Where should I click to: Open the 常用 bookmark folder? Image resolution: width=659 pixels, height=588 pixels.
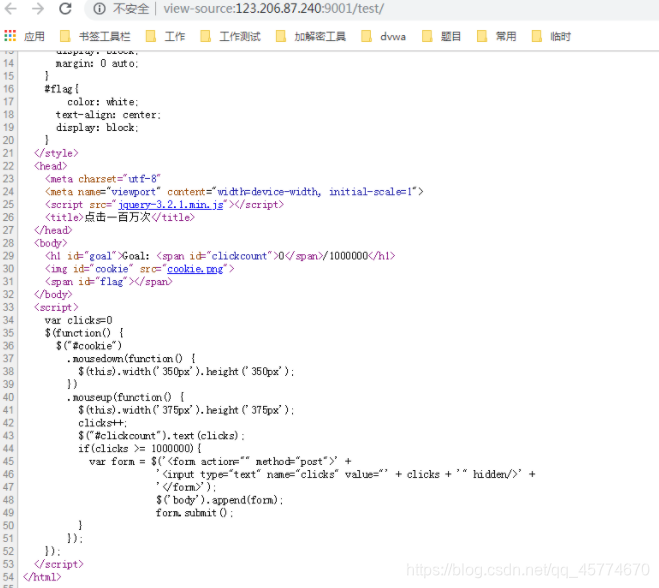coord(496,36)
